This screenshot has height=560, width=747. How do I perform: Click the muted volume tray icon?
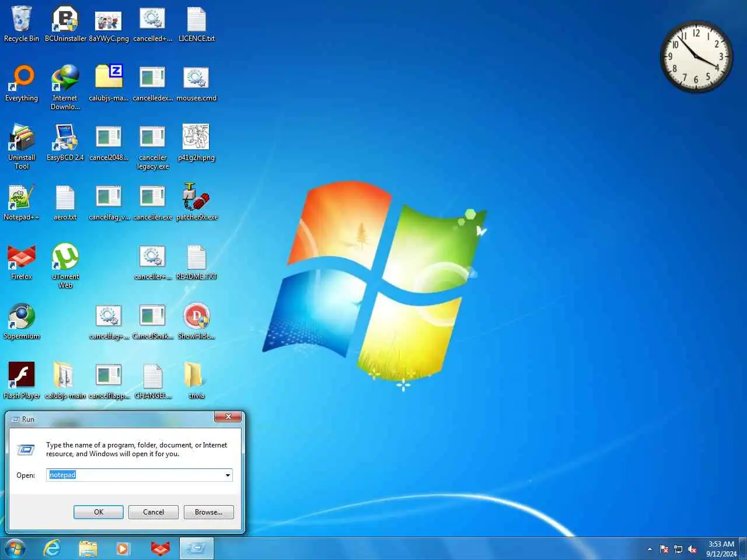[x=692, y=549]
